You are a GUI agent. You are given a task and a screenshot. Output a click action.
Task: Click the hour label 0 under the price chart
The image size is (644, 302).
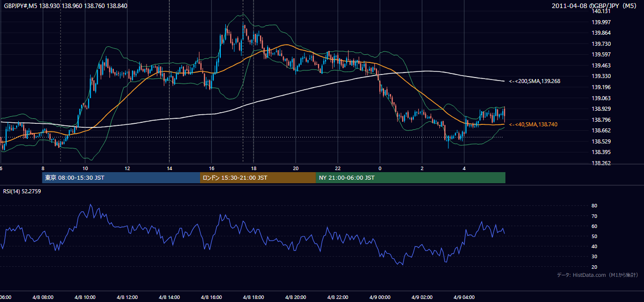(x=380, y=168)
